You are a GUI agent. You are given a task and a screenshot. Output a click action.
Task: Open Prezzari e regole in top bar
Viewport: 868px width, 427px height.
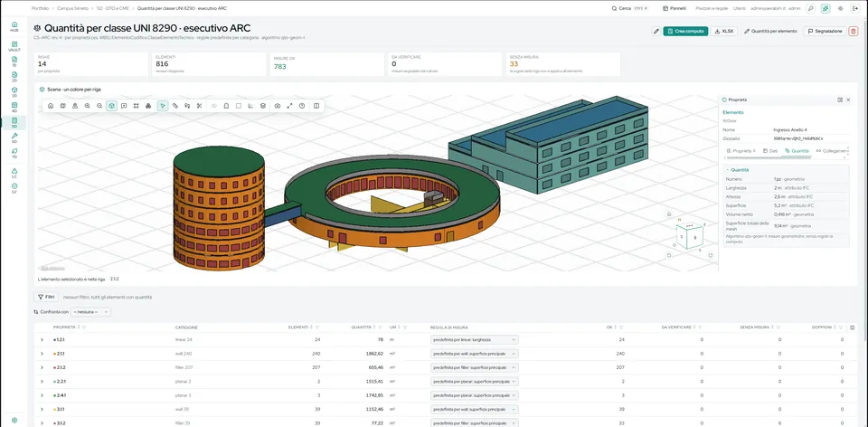[712, 8]
